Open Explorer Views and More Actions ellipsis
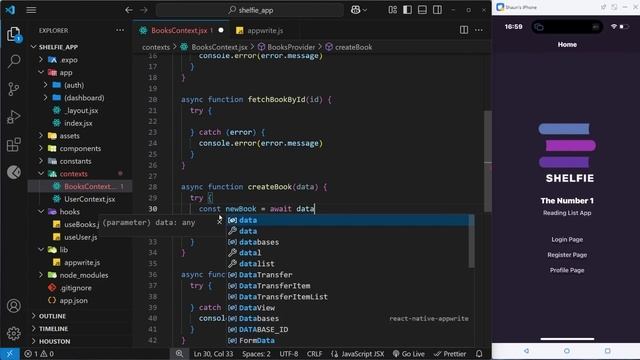The height and width of the screenshot is (360, 640). tap(120, 30)
